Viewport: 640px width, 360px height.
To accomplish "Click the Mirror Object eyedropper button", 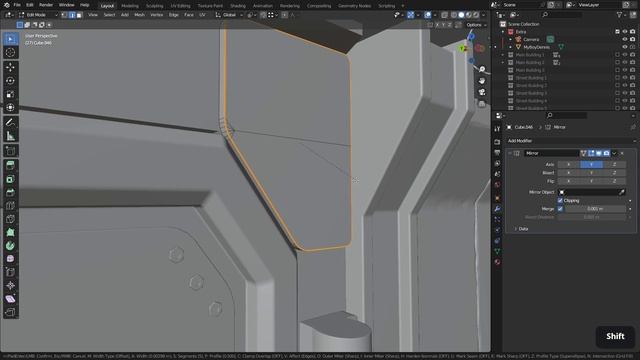I will [x=621, y=192].
